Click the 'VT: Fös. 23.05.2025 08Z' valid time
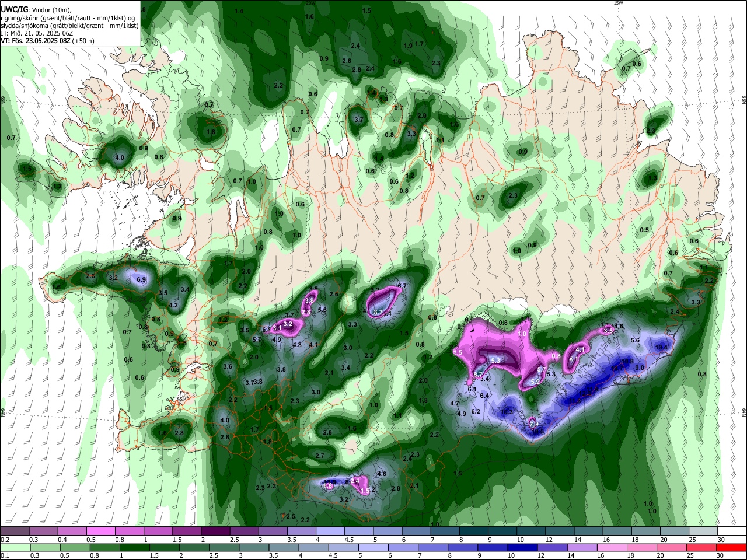Viewport: 747px width, 560px height. click(36, 41)
